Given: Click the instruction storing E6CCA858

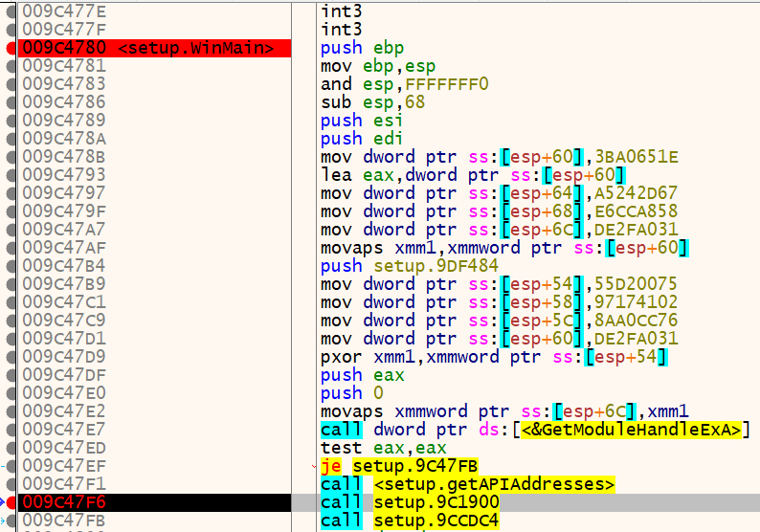Looking at the screenshot, I should click(x=500, y=211).
